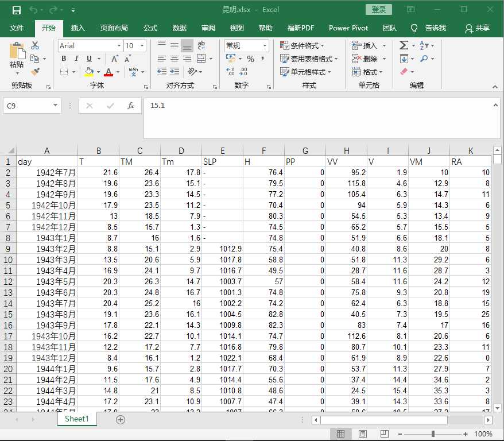Toggle Underline formatting
504x441 pixels.
(x=90, y=59)
